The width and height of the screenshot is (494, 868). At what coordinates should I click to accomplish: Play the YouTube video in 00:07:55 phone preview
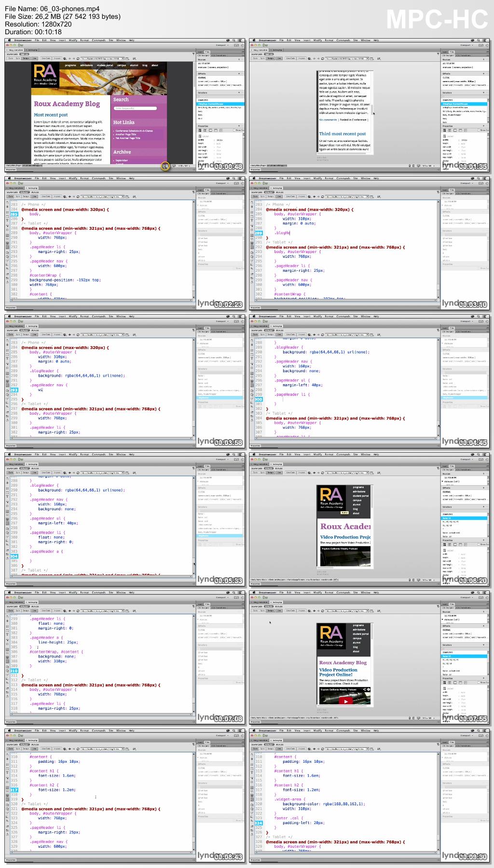point(345,701)
